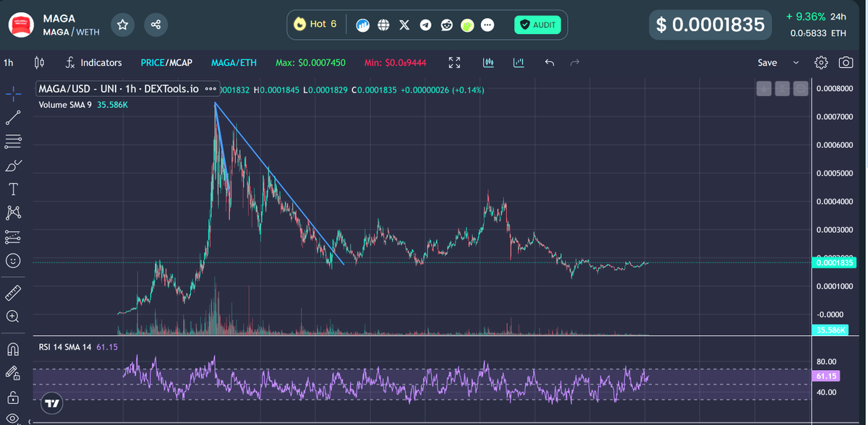
Task: Take a chart snapshot with camera icon
Action: pyautogui.click(x=846, y=63)
